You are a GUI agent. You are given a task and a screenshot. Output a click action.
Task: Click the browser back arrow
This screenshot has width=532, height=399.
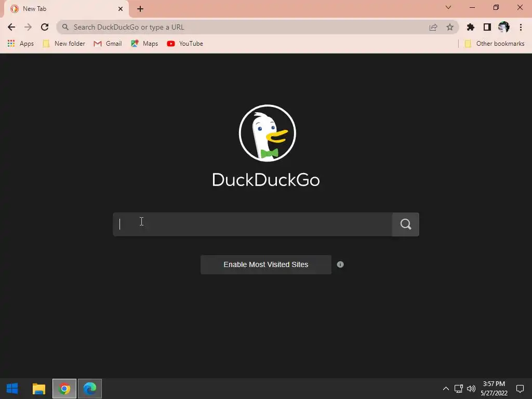11,27
